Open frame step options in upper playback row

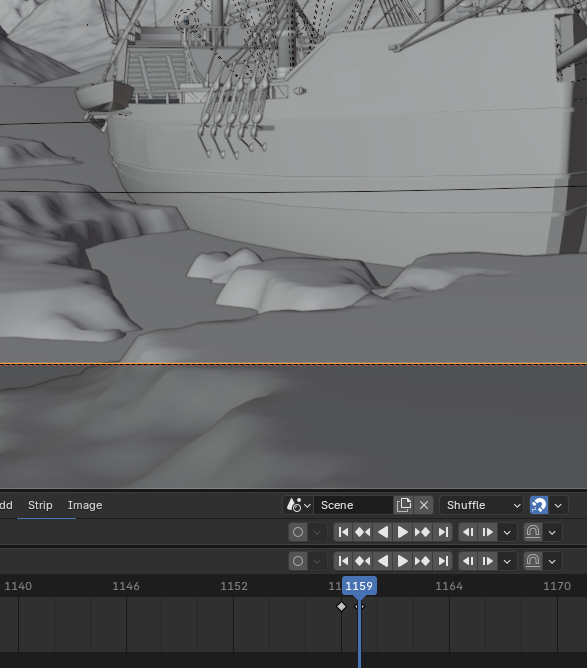pos(507,532)
